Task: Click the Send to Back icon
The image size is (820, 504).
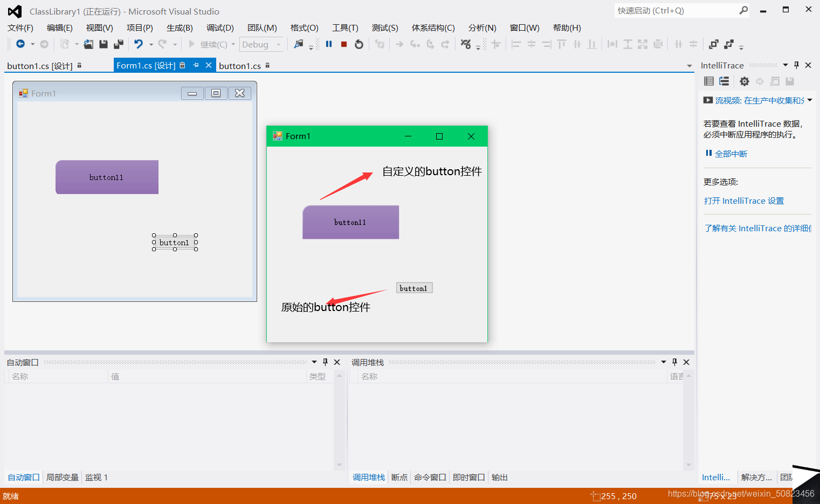Action: click(729, 44)
